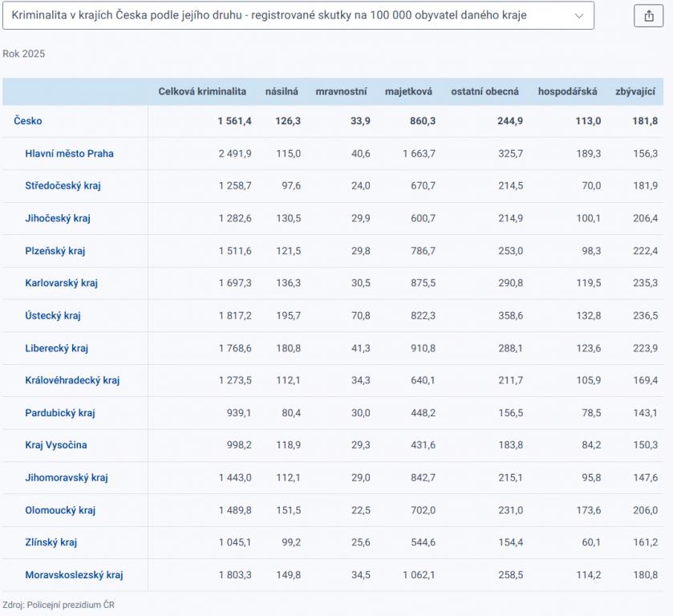Open the Kraj Vysočina link

pos(56,445)
